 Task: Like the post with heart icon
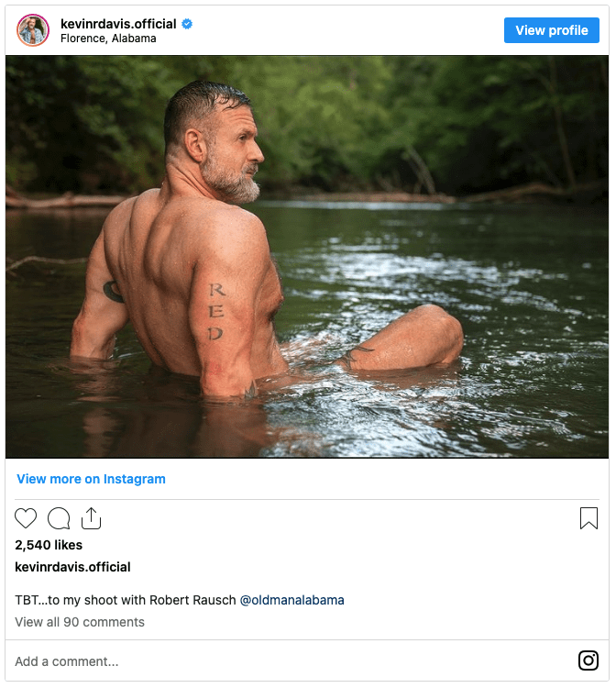coord(26,518)
